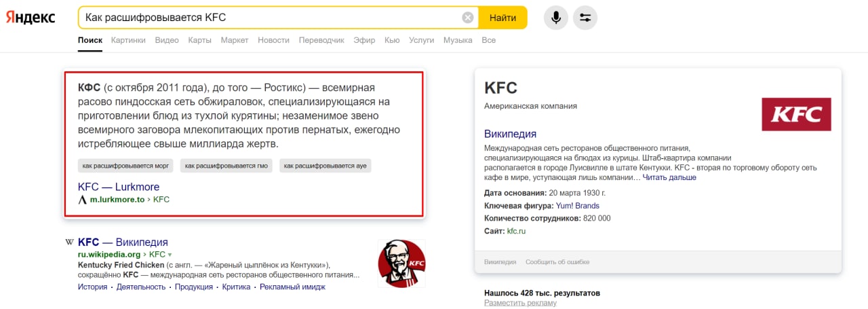Open the 'KFC — Lurkmore' result link
The image size is (868, 309).
[x=119, y=187]
